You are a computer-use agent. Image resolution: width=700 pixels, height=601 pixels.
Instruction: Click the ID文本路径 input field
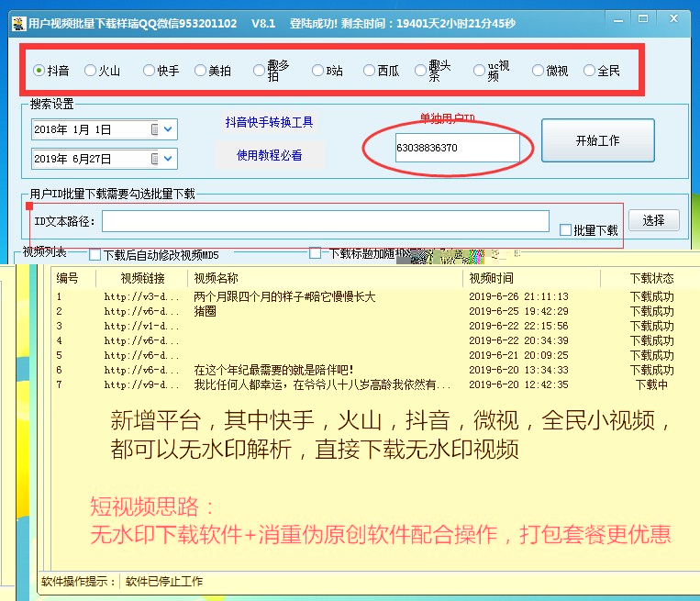[x=326, y=221]
